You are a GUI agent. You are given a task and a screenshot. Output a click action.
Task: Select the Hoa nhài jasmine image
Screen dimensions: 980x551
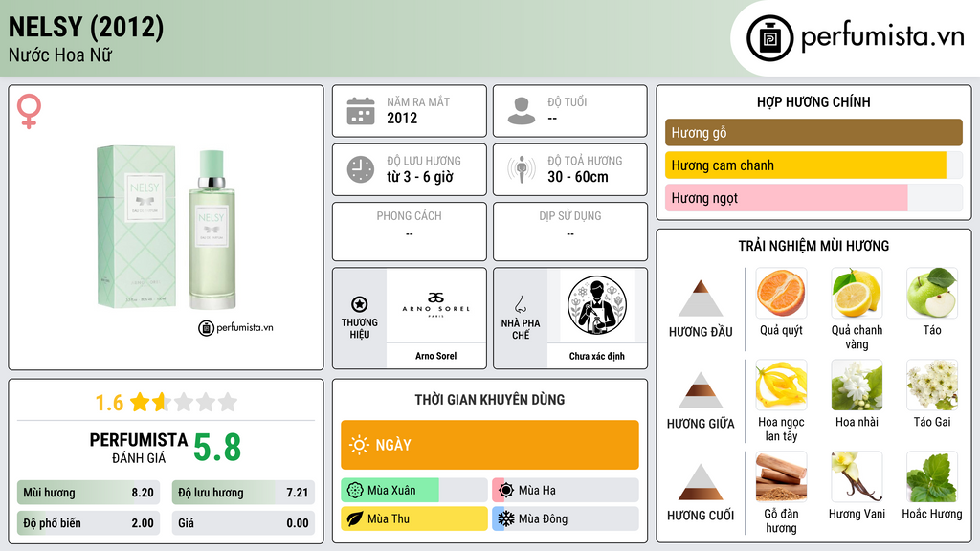pyautogui.click(x=857, y=385)
